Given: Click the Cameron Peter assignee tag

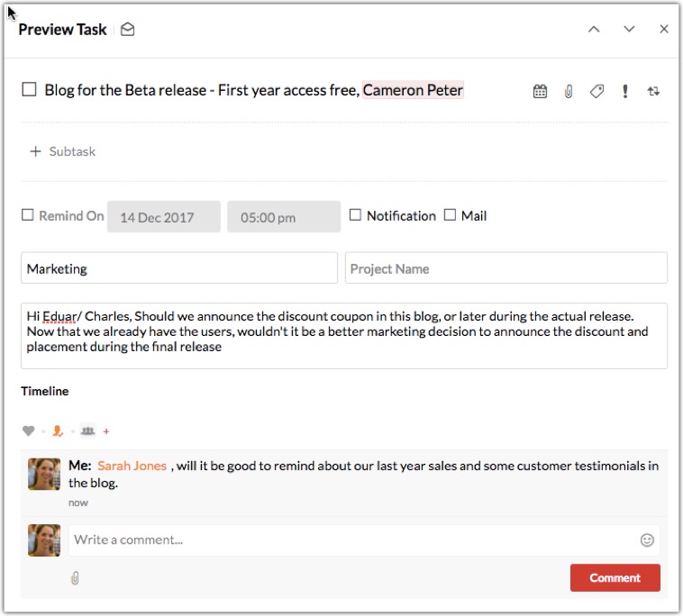Looking at the screenshot, I should click(413, 90).
